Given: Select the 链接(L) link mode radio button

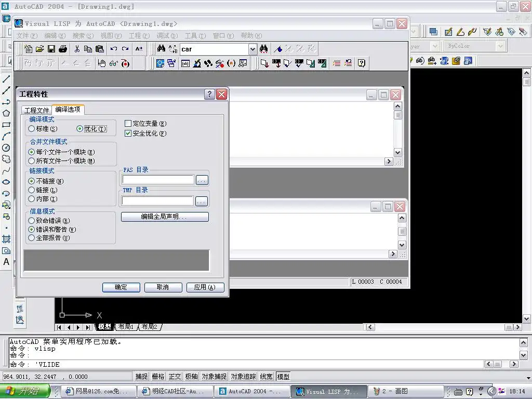Looking at the screenshot, I should tap(43, 190).
